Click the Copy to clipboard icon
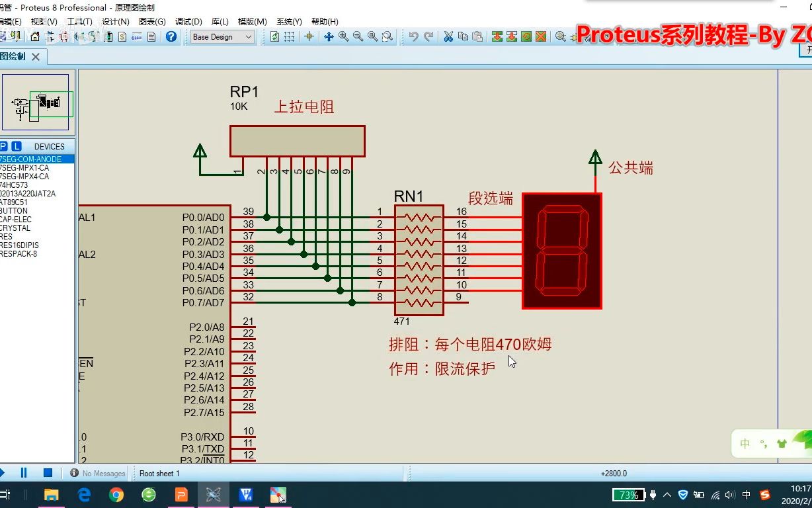 [463, 37]
